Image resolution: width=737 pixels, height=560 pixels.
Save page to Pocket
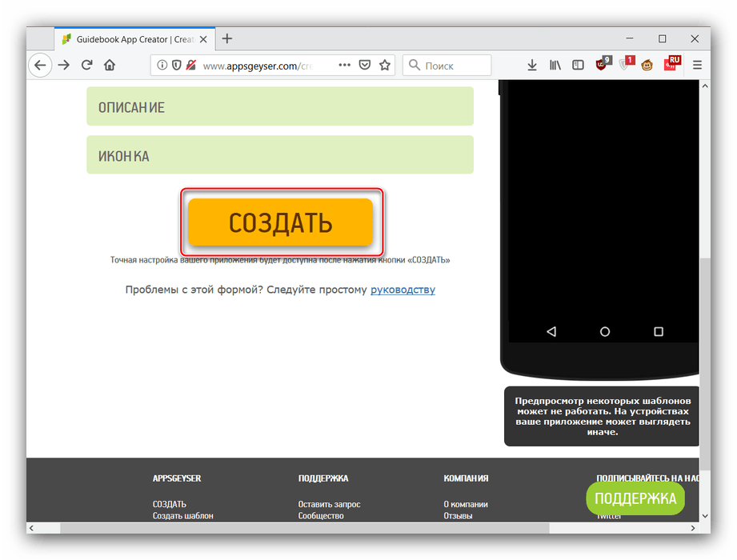coord(365,65)
